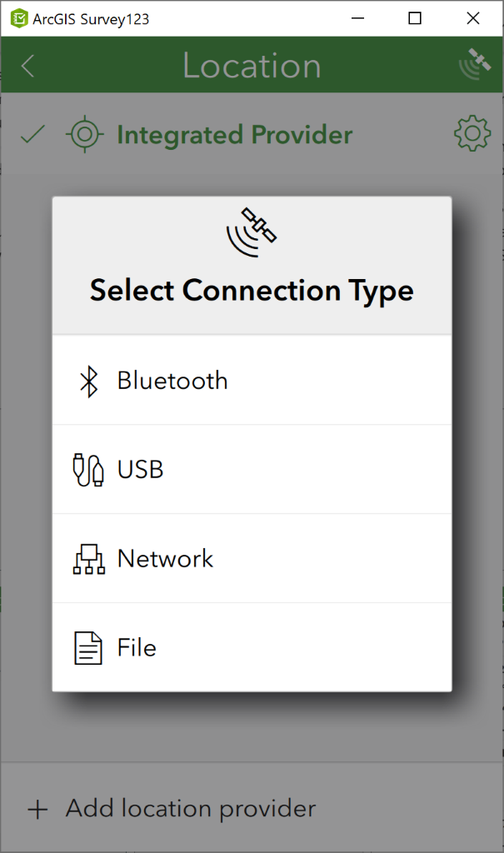
Task: Select the Integrated Provider label
Action: pyautogui.click(x=235, y=135)
